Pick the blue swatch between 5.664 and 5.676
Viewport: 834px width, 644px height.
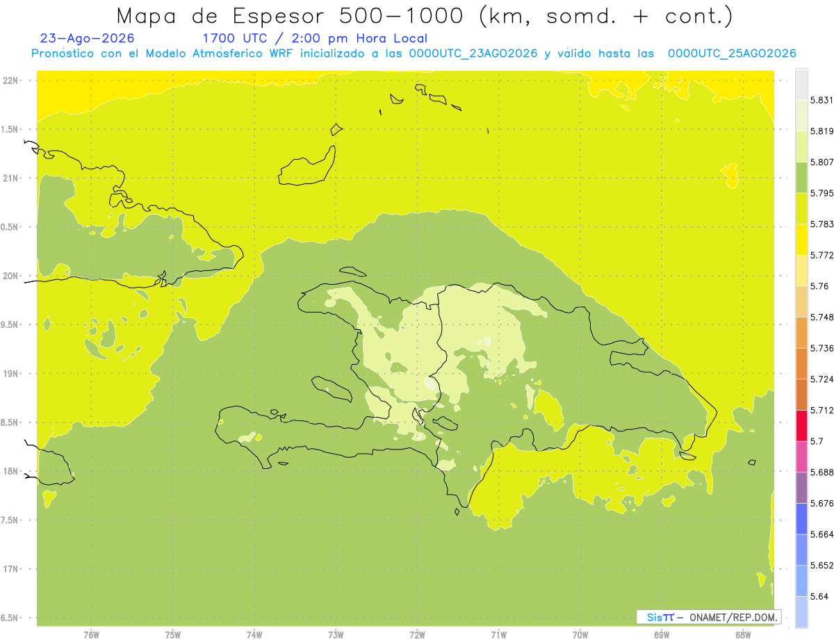pos(801,519)
